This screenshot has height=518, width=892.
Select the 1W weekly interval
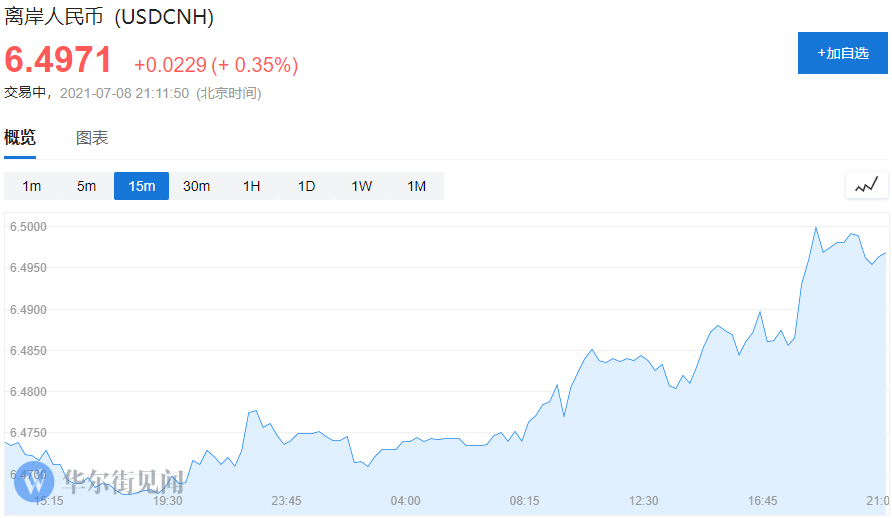[361, 186]
